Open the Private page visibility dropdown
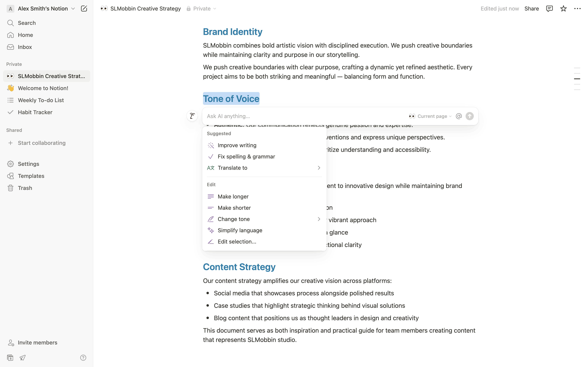The height and width of the screenshot is (367, 588). click(x=202, y=9)
